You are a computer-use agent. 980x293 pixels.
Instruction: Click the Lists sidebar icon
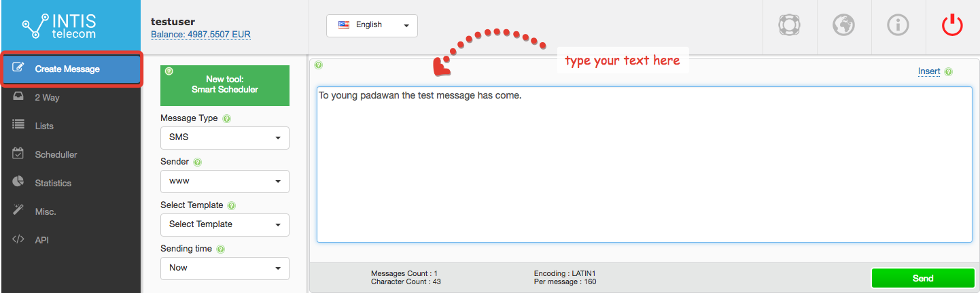(x=18, y=126)
